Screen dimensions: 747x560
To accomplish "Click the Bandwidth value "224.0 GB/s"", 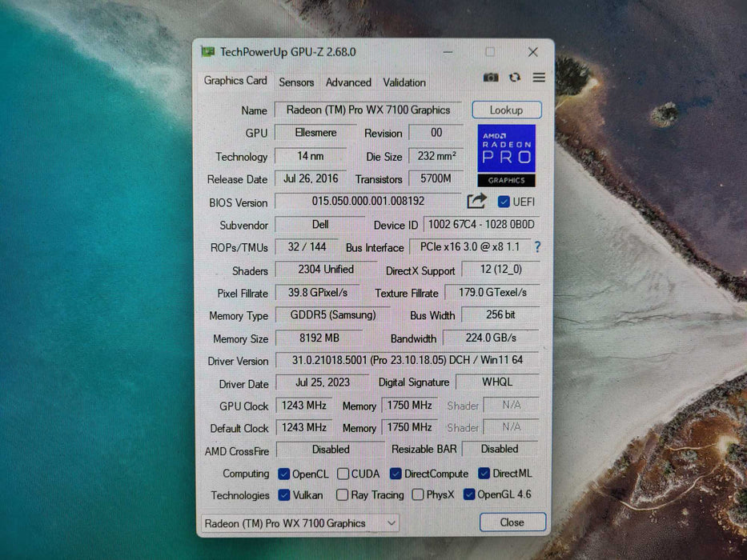I will (x=491, y=338).
